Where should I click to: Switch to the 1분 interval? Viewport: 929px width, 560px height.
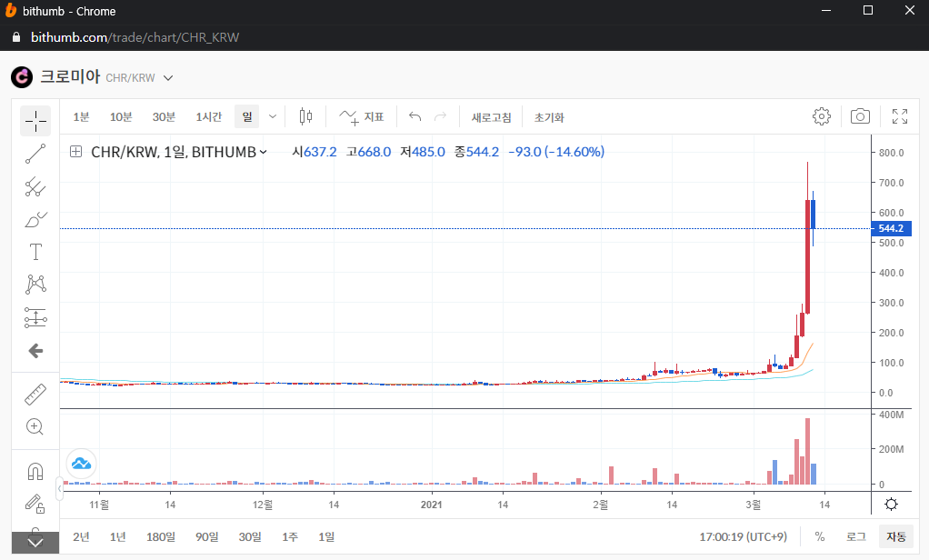(x=81, y=116)
